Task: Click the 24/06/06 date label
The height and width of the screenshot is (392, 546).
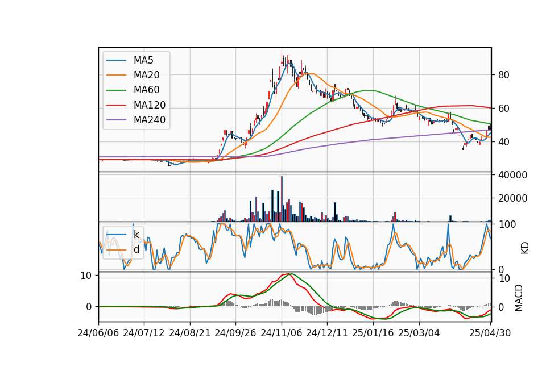Action: point(98,333)
